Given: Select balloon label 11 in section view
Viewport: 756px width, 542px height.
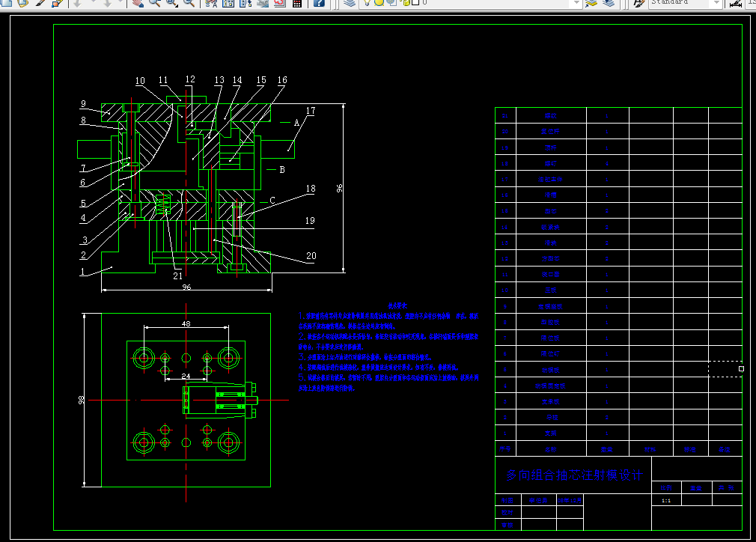Looking at the screenshot, I should [163, 79].
